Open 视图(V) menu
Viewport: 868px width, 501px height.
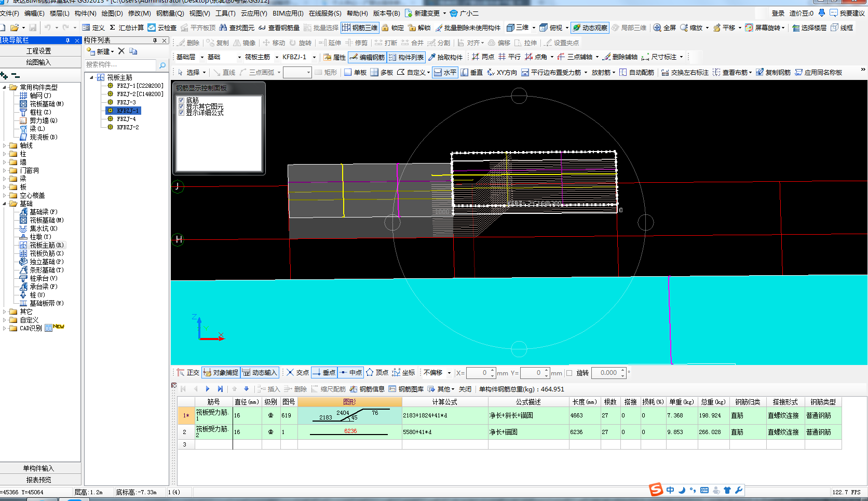click(x=199, y=13)
